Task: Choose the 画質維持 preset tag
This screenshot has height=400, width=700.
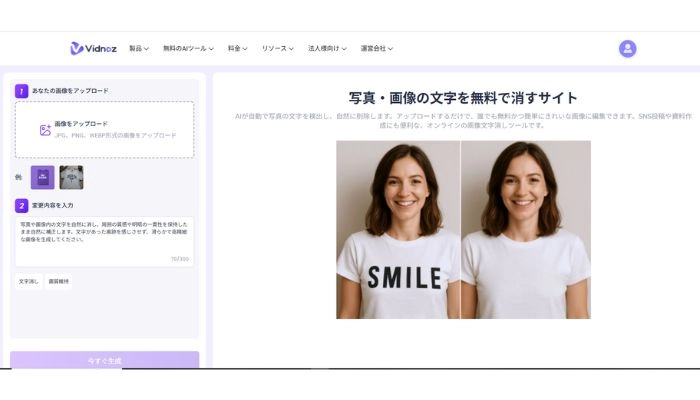Action: [58, 282]
